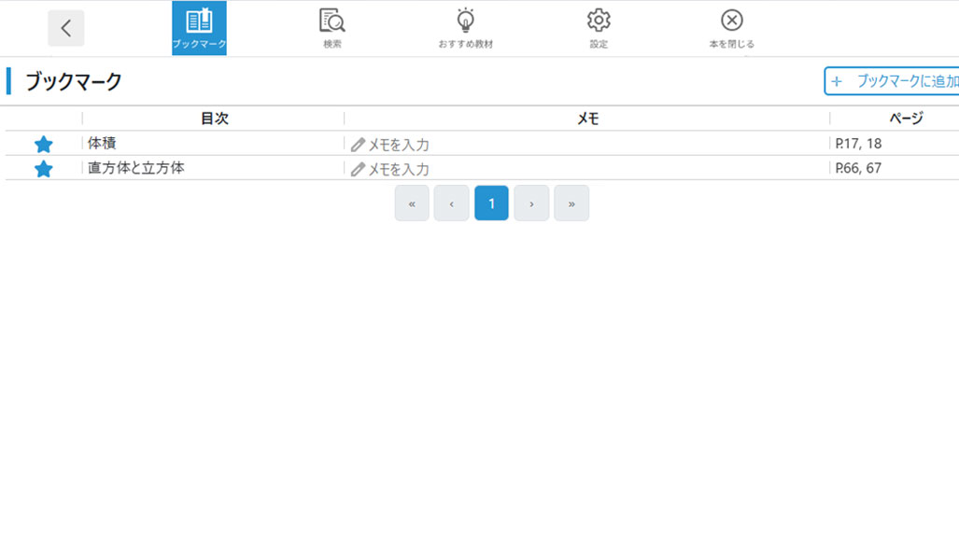Open おすすめ教材 lightbulb icon
This screenshot has width=959, height=560.
click(x=465, y=28)
